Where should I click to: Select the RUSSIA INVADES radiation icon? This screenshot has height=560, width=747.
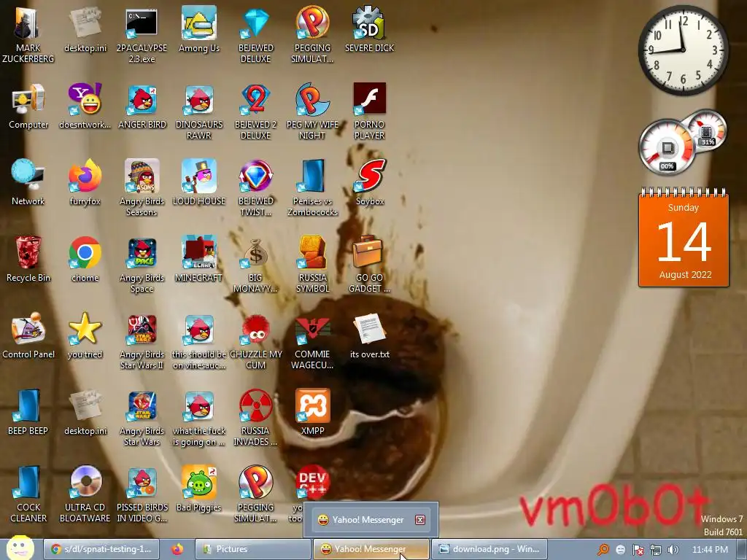[256, 418]
